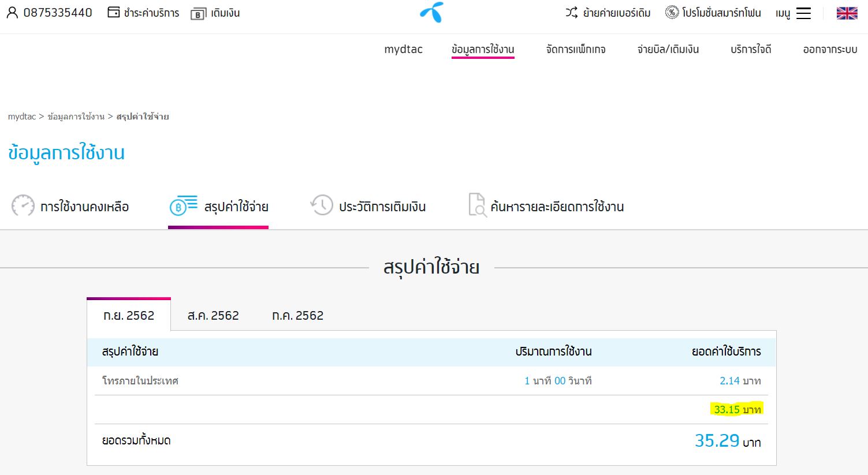This screenshot has height=475, width=868.
Task: Click the เมนู text label
Action: click(x=783, y=13)
